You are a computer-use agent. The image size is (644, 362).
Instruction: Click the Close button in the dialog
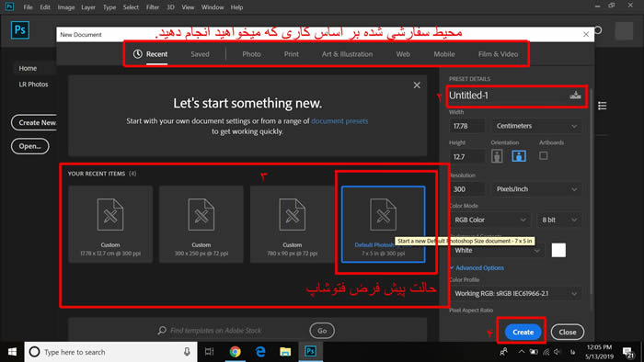click(568, 332)
